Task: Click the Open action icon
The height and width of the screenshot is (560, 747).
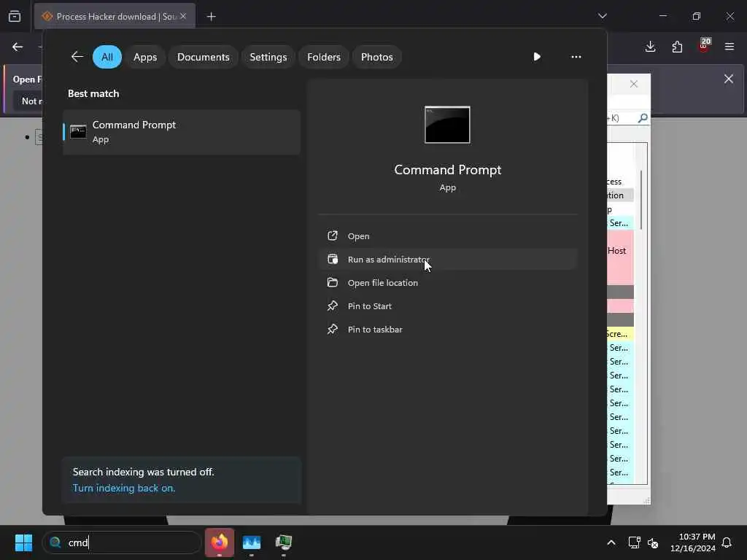Action: (333, 236)
